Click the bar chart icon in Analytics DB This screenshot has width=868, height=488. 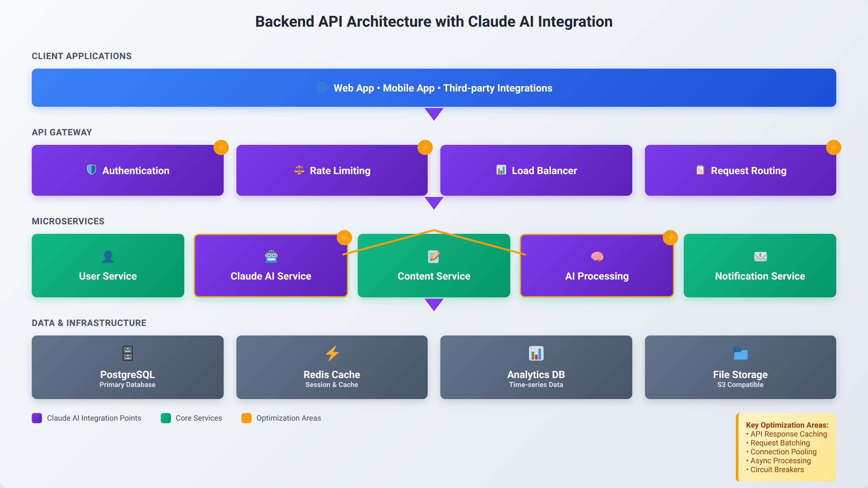tap(536, 353)
